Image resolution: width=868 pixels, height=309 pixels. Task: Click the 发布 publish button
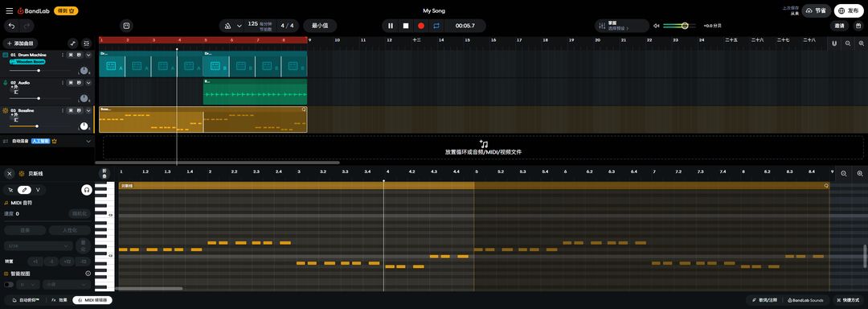tap(849, 10)
